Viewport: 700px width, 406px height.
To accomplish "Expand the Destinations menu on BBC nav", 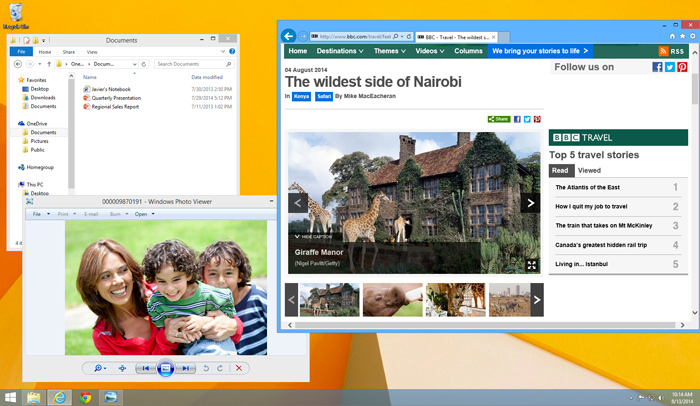I will [340, 51].
